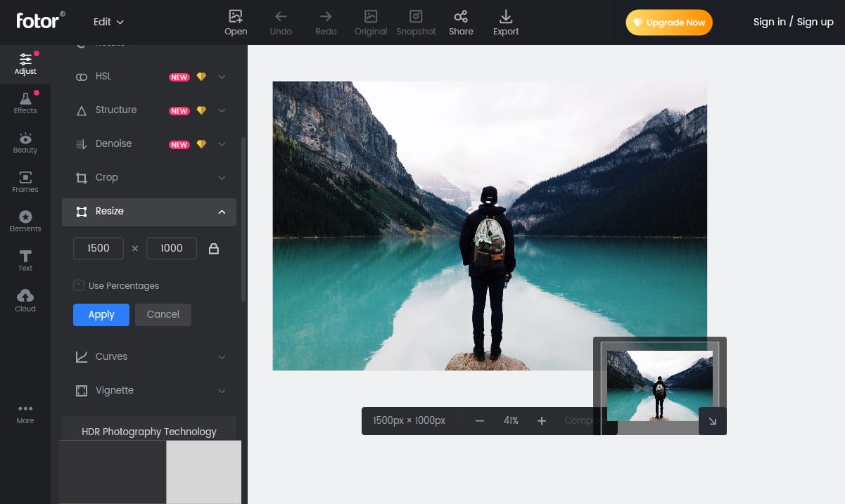
Task: Zoom in using the plus control
Action: (541, 420)
